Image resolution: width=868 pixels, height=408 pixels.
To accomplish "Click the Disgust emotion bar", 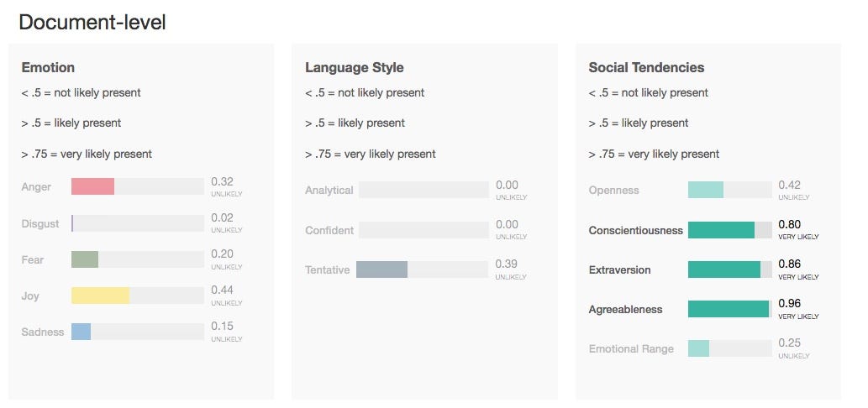I will (x=138, y=223).
